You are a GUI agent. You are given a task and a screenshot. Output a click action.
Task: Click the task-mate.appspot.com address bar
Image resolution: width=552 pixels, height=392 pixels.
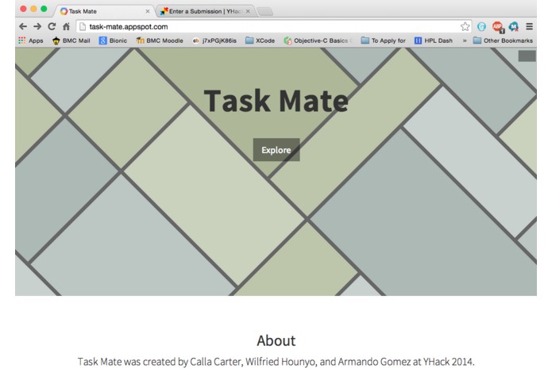[273, 27]
